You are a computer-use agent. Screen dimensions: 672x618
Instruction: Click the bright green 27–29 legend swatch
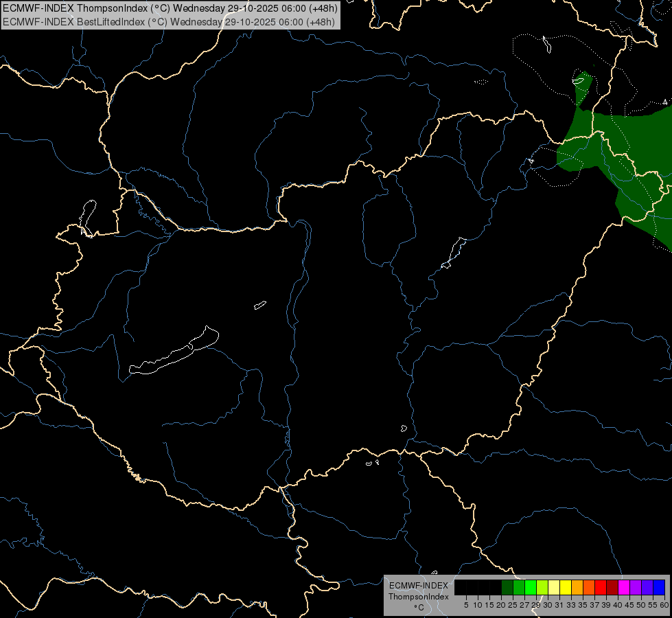point(531,587)
